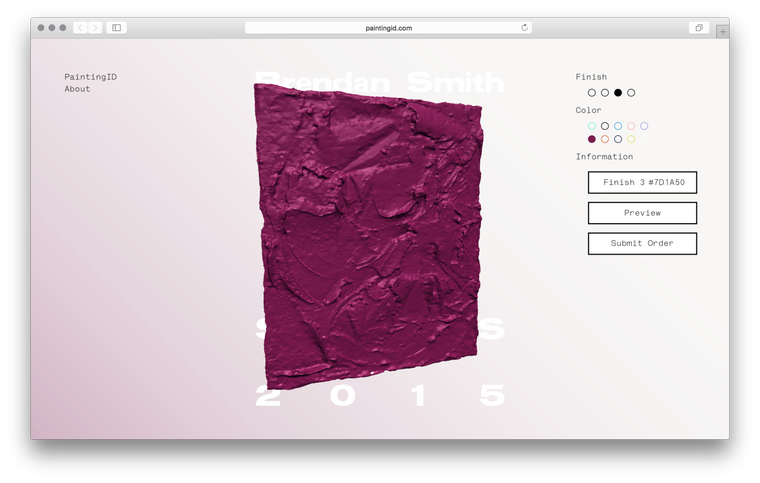The image size is (760, 483).
Task: Pick the yellow color swatch
Action: point(631,139)
